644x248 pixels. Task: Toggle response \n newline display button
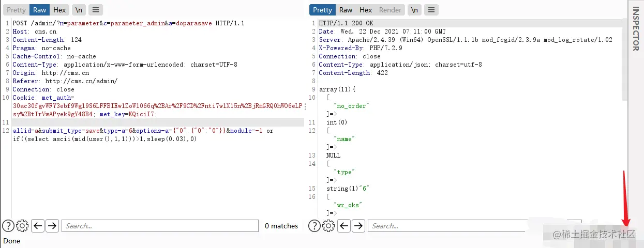414,10
